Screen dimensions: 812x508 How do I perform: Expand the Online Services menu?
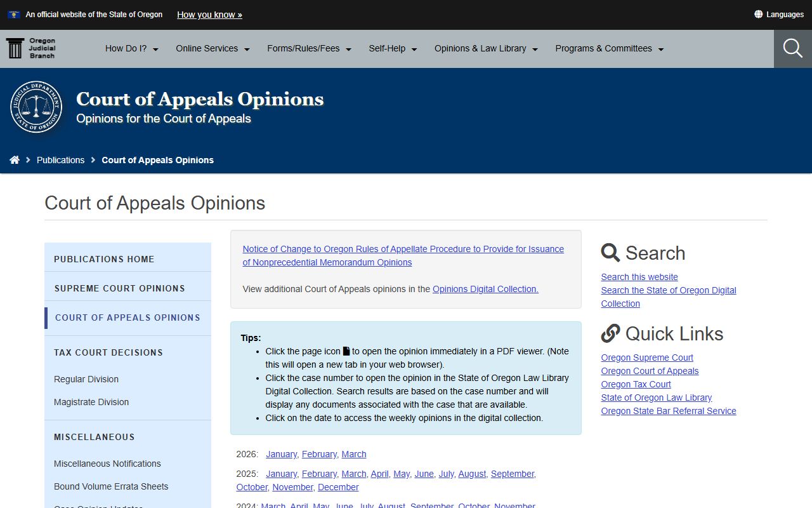[x=213, y=48]
